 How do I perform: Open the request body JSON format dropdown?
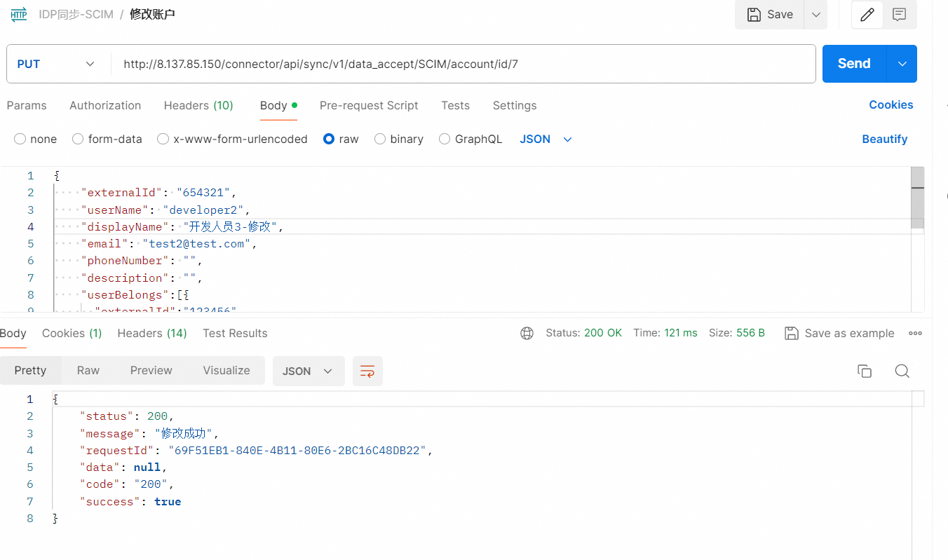[546, 139]
